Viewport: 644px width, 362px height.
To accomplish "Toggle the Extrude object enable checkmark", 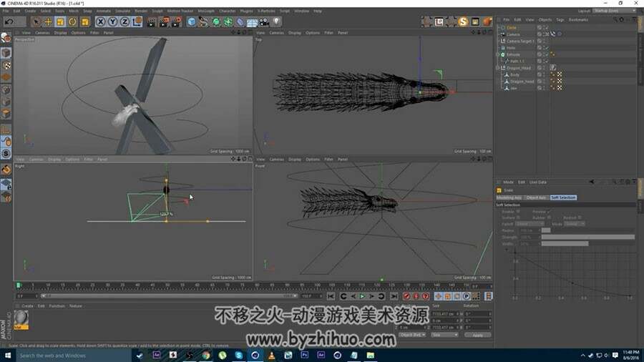I will pos(547,54).
